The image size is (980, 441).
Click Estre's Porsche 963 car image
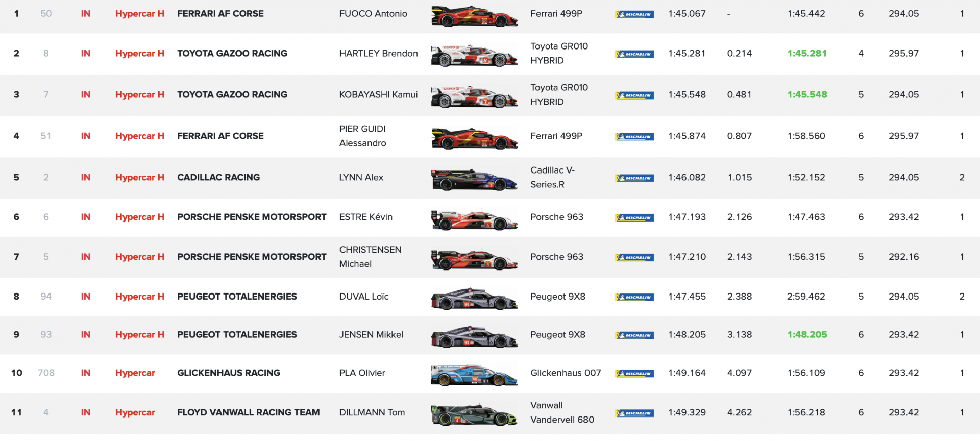click(x=474, y=219)
